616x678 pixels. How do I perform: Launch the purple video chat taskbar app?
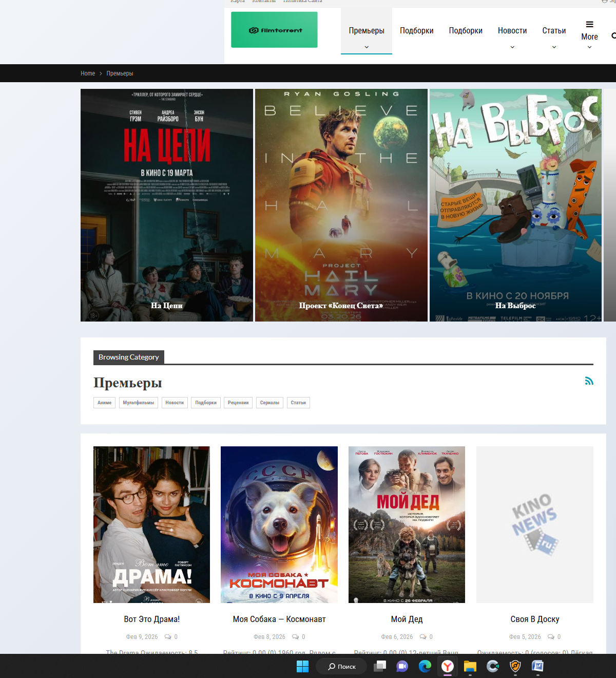coord(402,666)
